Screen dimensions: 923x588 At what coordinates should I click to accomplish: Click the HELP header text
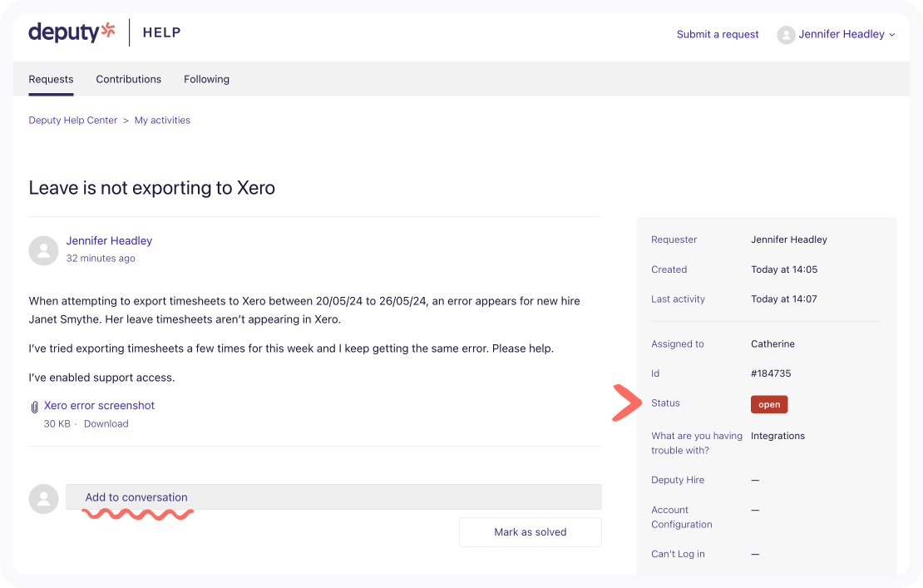(162, 32)
